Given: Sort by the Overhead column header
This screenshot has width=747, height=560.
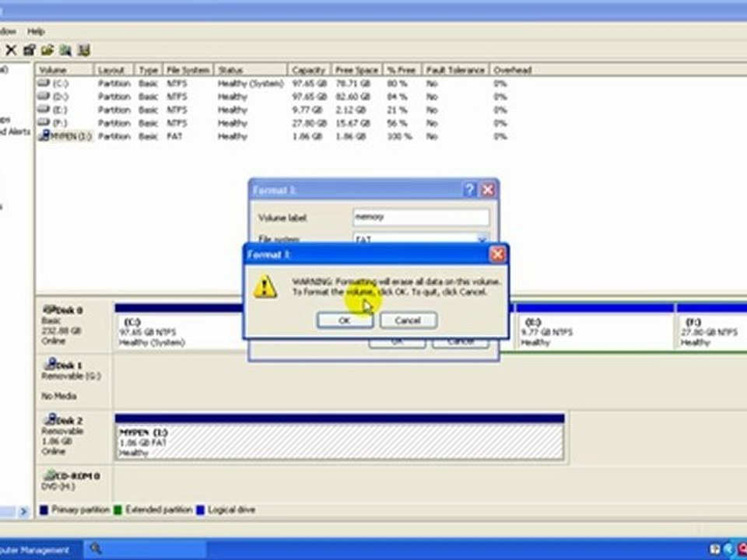Looking at the screenshot, I should [x=513, y=70].
